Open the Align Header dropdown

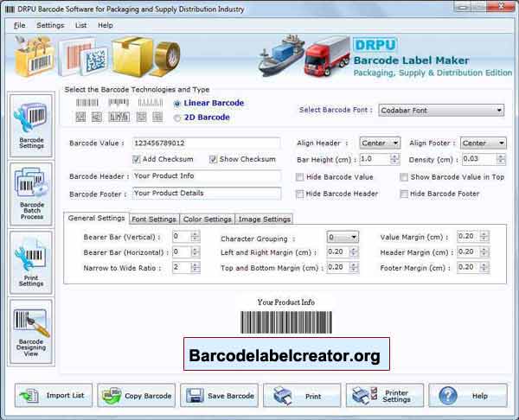tap(380, 143)
